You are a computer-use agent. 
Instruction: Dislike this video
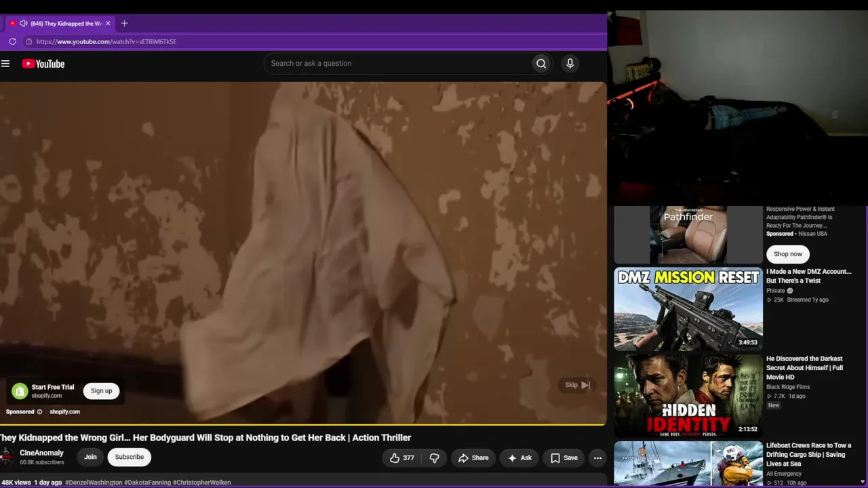pos(434,458)
